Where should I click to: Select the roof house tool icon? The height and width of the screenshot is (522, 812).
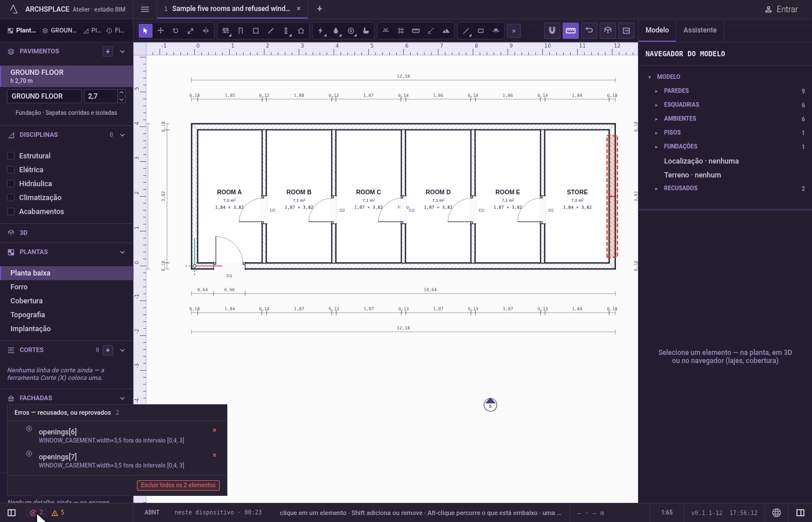[301, 31]
